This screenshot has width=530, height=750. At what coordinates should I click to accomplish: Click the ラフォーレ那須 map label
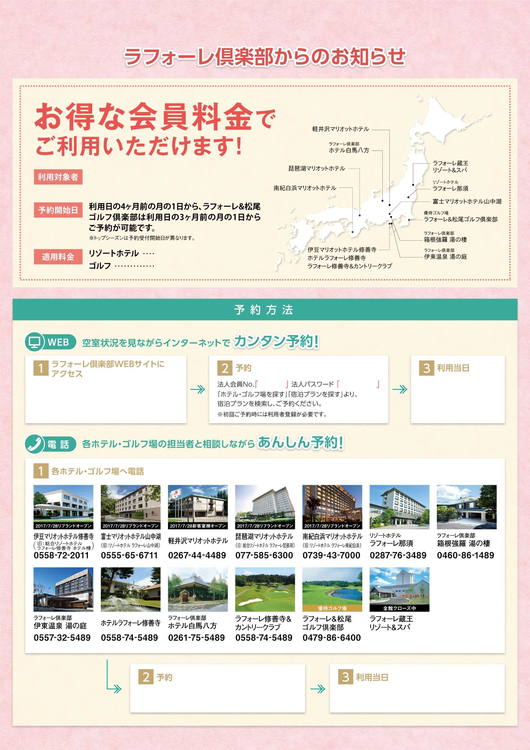pyautogui.click(x=450, y=188)
